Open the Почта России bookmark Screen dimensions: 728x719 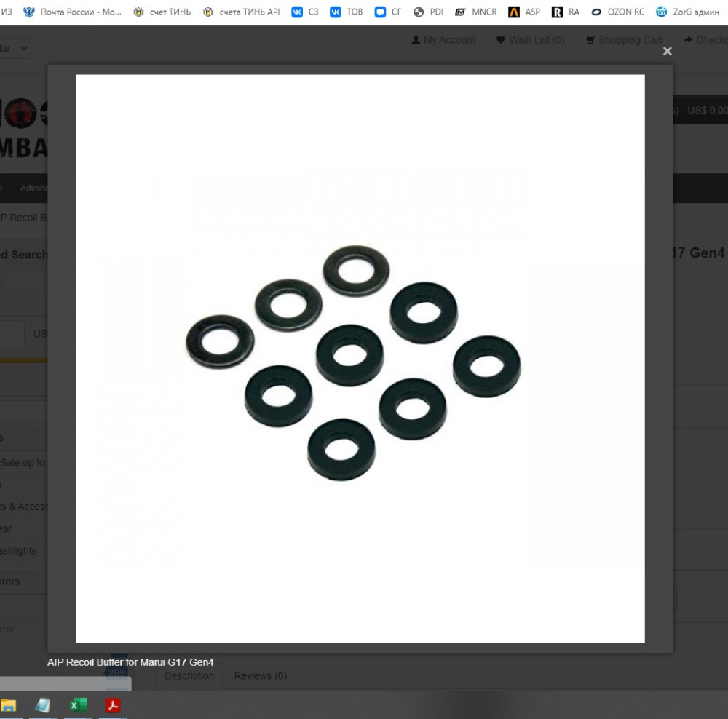[72, 12]
